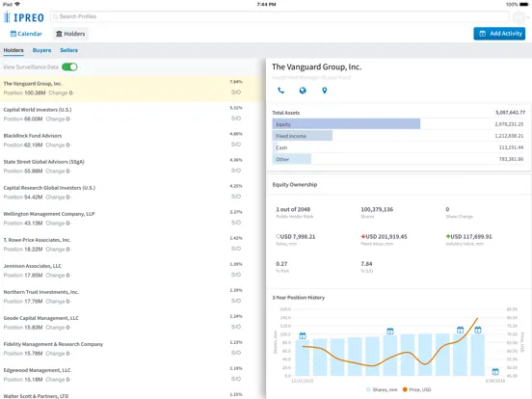This screenshot has width=532, height=399.
Task: Click the Fixed Income asset bar
Action: pos(303,136)
